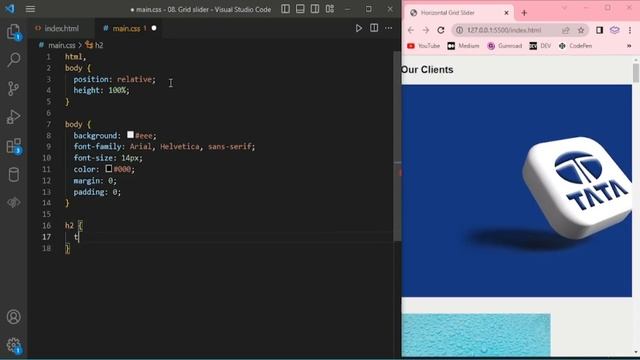Open the Gumroad bookmark
The height and width of the screenshot is (360, 640).
(504, 46)
